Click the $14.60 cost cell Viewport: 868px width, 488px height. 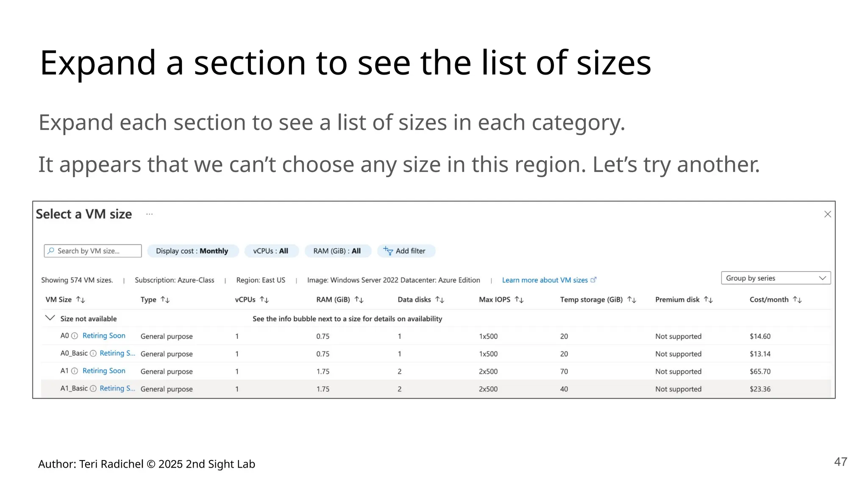[x=760, y=336]
